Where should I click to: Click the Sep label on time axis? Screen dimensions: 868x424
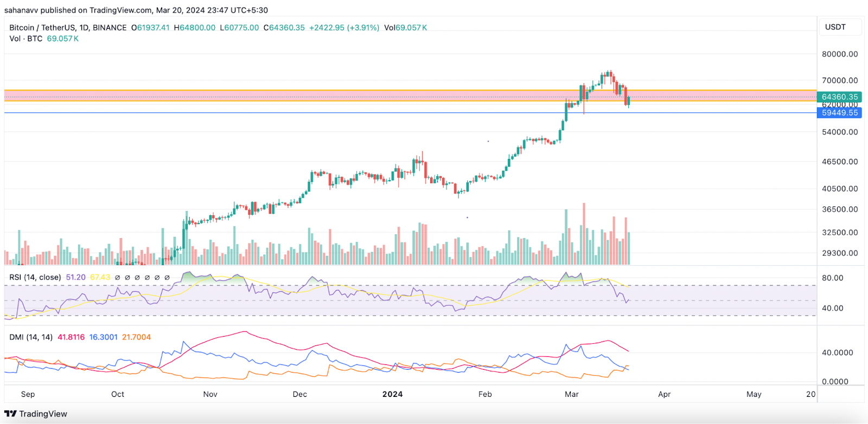(x=28, y=394)
